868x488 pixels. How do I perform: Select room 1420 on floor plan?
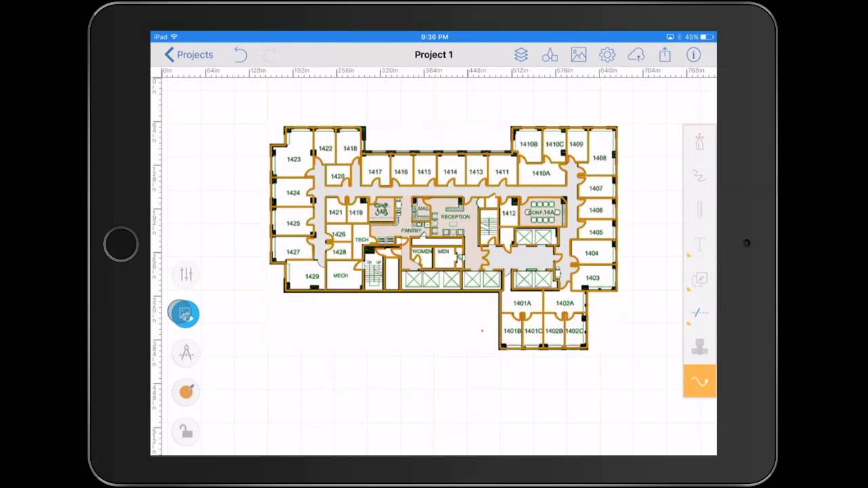click(337, 177)
